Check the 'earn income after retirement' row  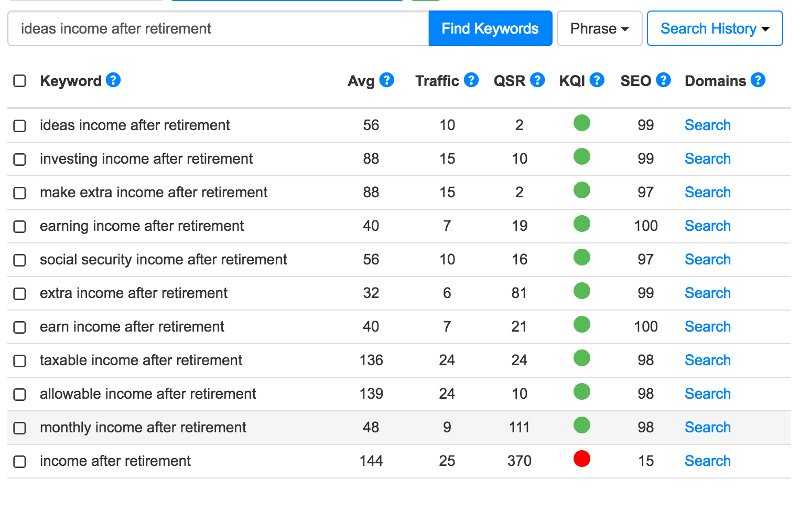point(19,327)
